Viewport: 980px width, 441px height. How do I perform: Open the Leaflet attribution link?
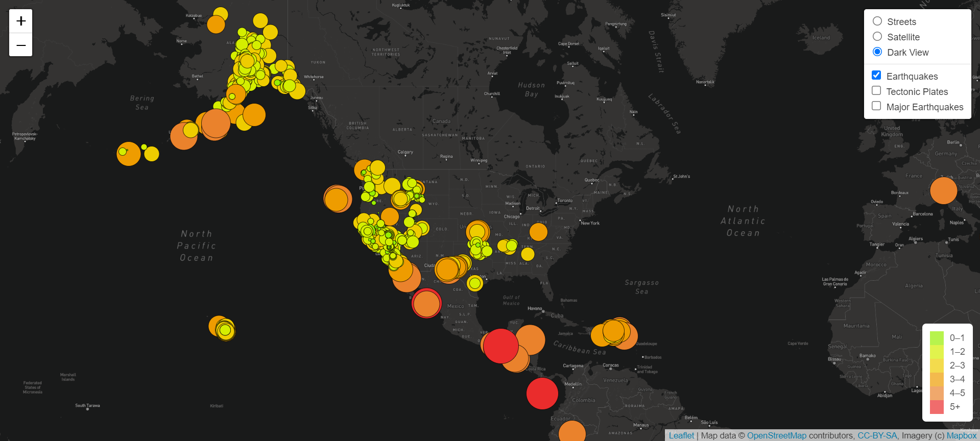pos(682,435)
